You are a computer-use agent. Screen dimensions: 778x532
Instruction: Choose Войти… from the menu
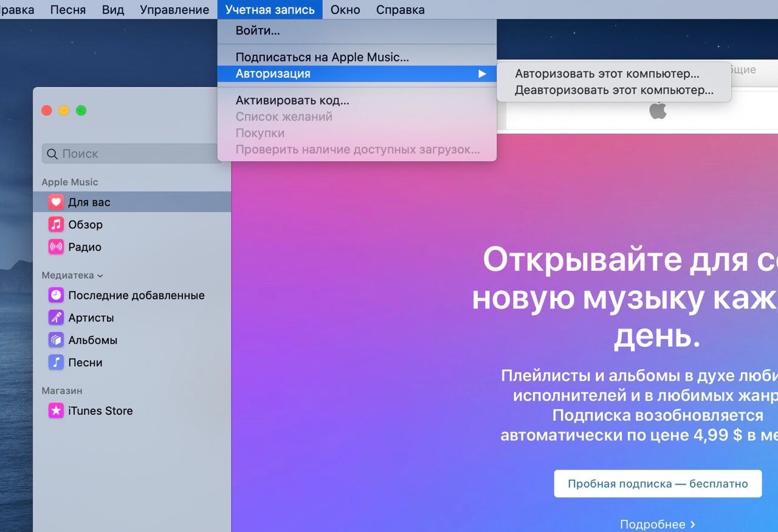coord(357,30)
